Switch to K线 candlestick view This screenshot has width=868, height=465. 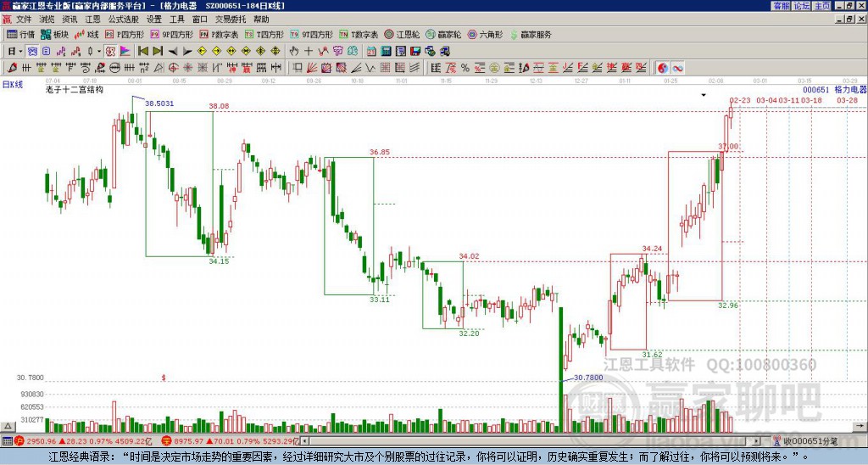(x=86, y=34)
